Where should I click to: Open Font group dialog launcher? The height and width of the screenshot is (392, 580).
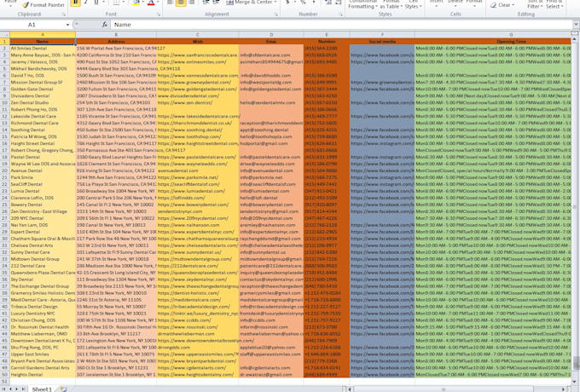pyautogui.click(x=159, y=14)
